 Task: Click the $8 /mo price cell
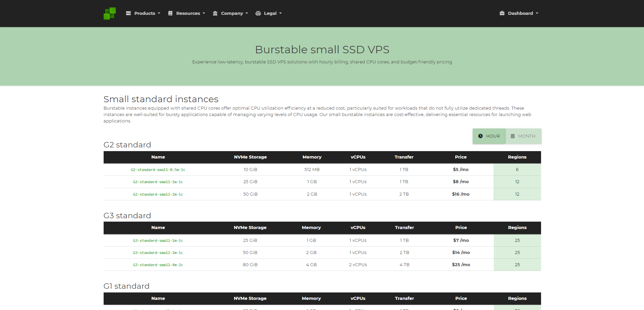click(x=461, y=181)
